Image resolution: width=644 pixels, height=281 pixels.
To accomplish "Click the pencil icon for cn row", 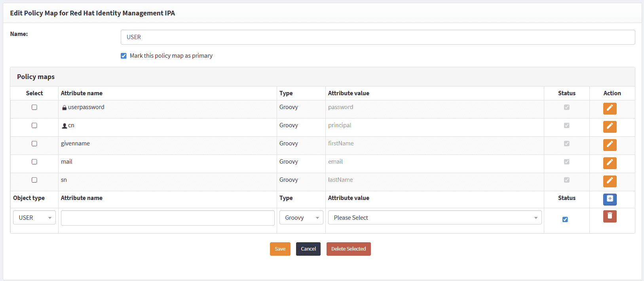I will coord(610,126).
